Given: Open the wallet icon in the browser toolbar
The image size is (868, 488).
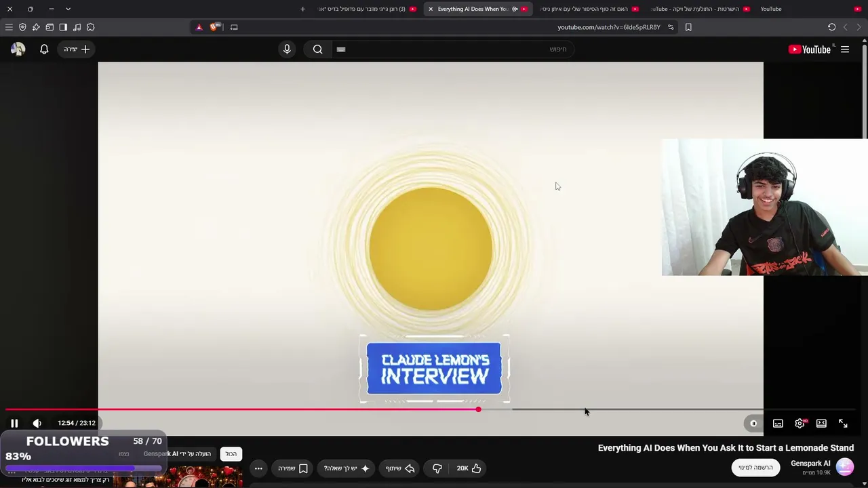Looking at the screenshot, I should pyautogui.click(x=50, y=27).
